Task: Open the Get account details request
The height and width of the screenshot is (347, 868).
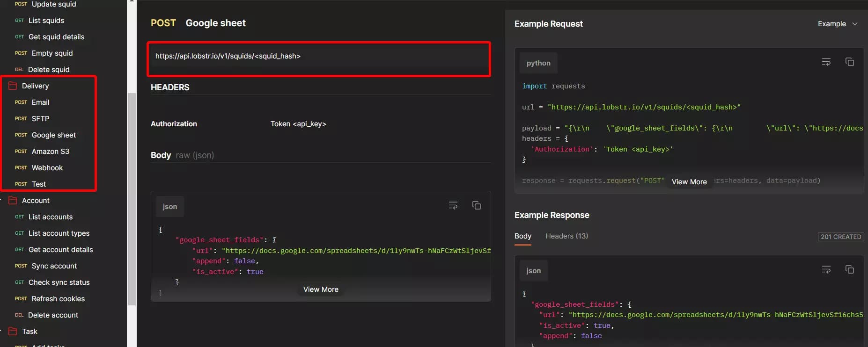Action: pos(60,250)
